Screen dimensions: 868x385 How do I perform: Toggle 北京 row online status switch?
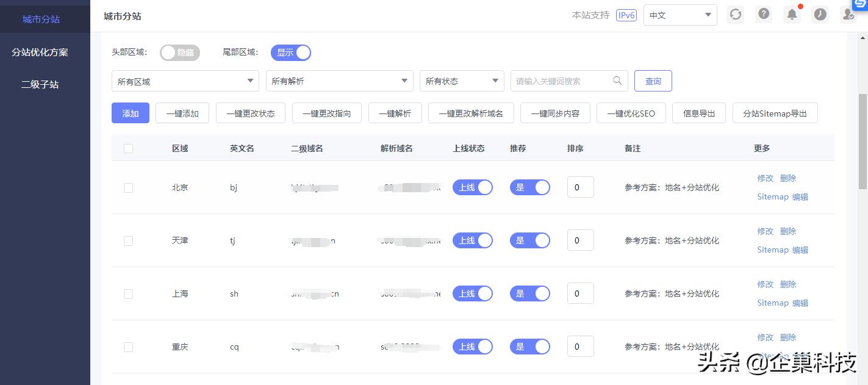click(473, 187)
